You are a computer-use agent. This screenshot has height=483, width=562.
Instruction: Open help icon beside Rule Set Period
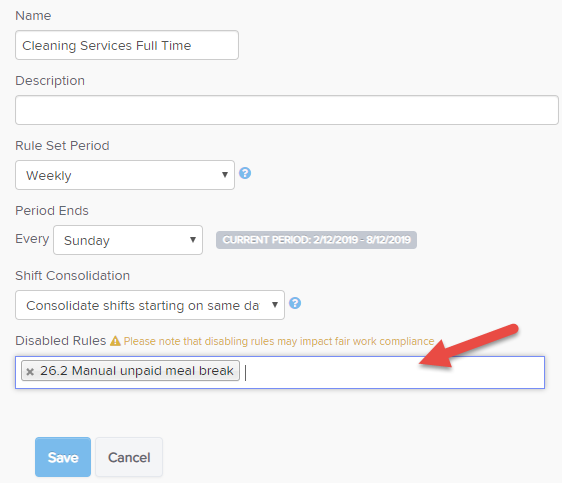(x=245, y=173)
